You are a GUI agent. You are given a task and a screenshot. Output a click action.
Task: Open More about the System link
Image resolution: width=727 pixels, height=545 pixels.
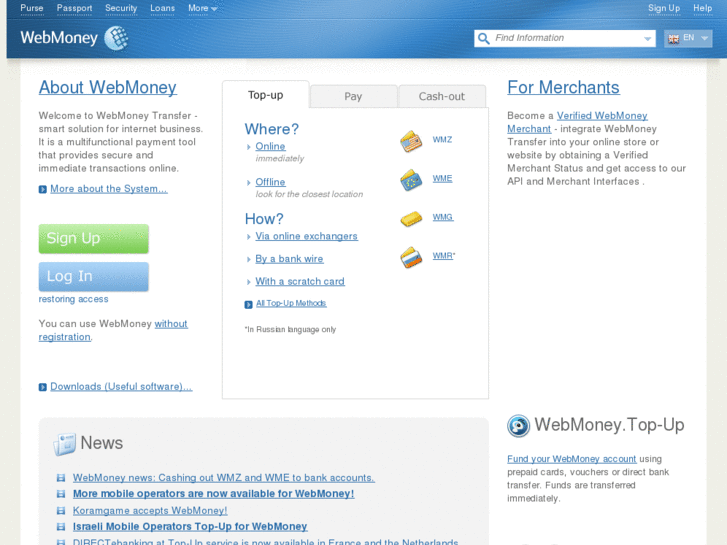(x=109, y=189)
